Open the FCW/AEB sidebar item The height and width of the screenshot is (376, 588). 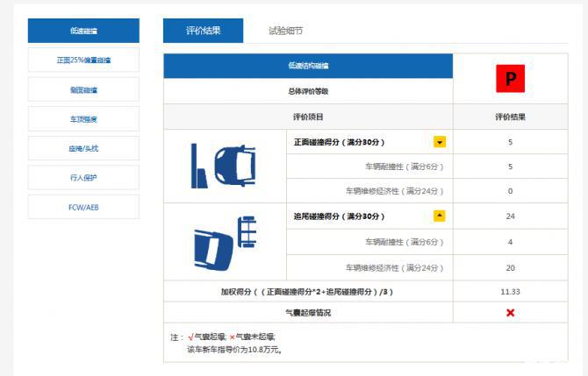(x=83, y=207)
